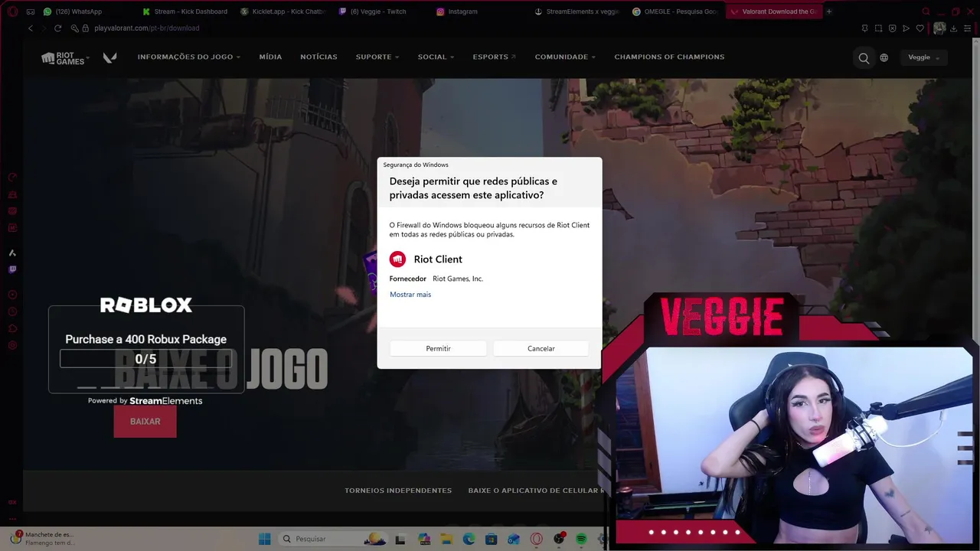Image resolution: width=980 pixels, height=551 pixels.
Task: Click the Opera menu logo icon
Action: point(12,11)
